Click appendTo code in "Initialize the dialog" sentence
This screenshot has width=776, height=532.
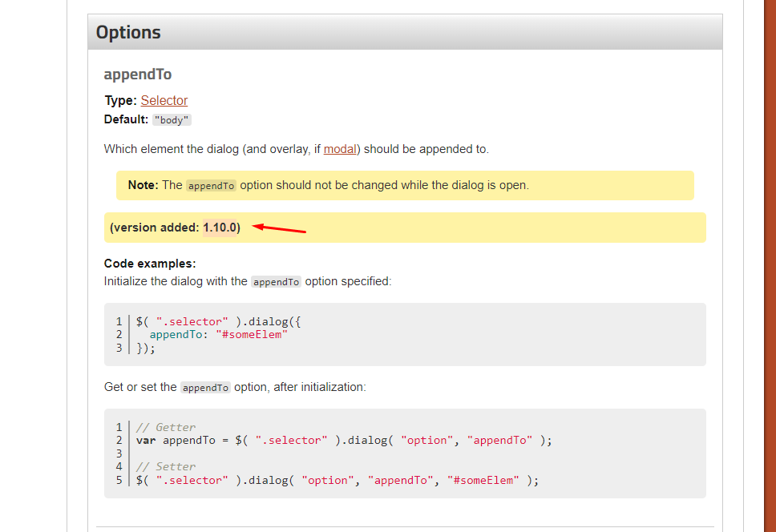(x=276, y=282)
